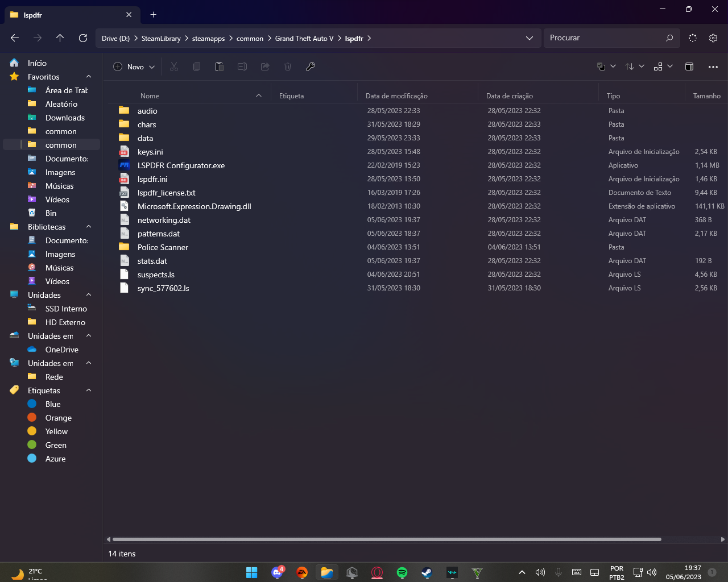Viewport: 728px width, 582px height.
Task: Click the Police Scanner folder icon
Action: point(124,247)
